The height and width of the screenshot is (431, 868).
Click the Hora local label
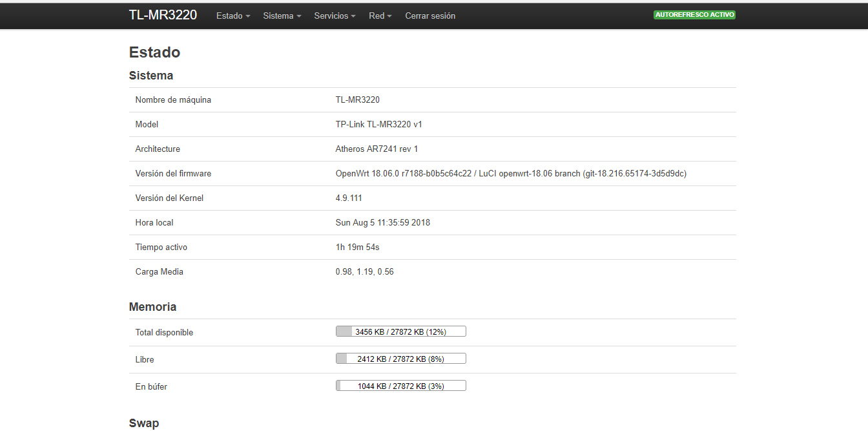(154, 222)
